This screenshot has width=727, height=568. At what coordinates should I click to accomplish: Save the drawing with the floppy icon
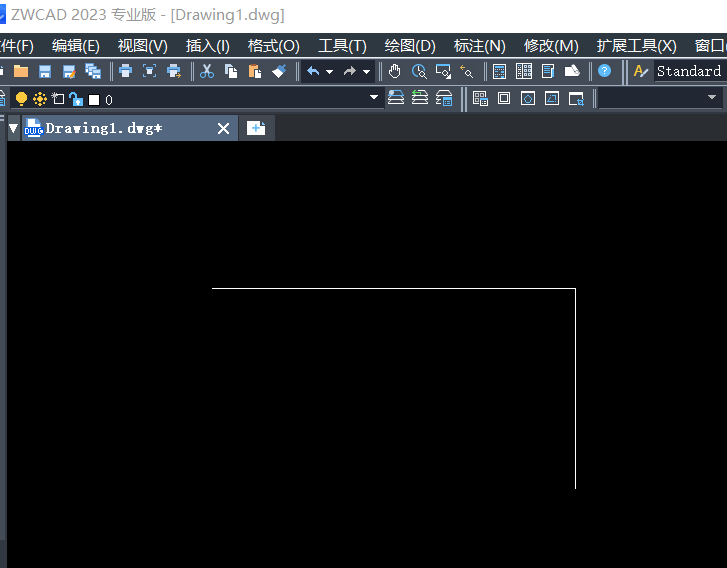(x=45, y=71)
